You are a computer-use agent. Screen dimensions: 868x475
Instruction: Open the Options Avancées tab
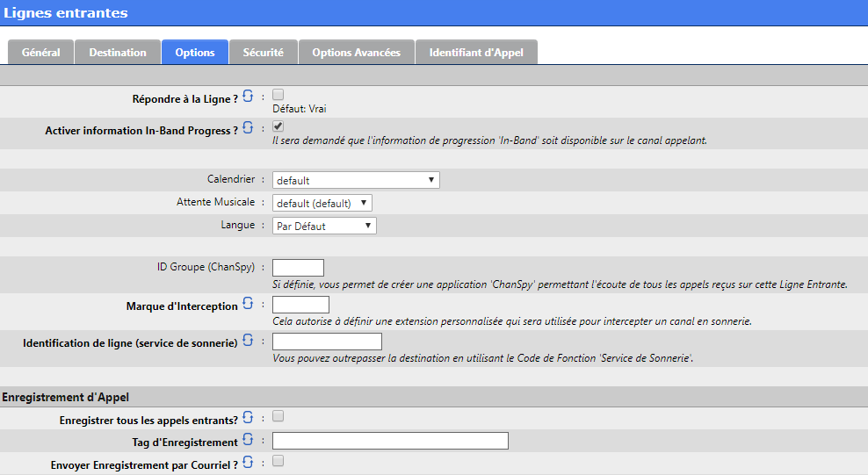pos(357,53)
